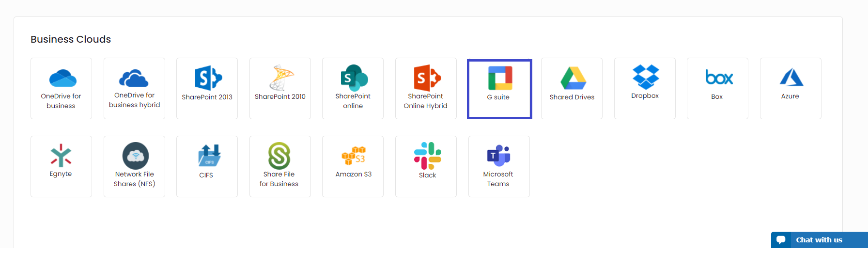Click the 'Amazon S3' label text

point(354,174)
